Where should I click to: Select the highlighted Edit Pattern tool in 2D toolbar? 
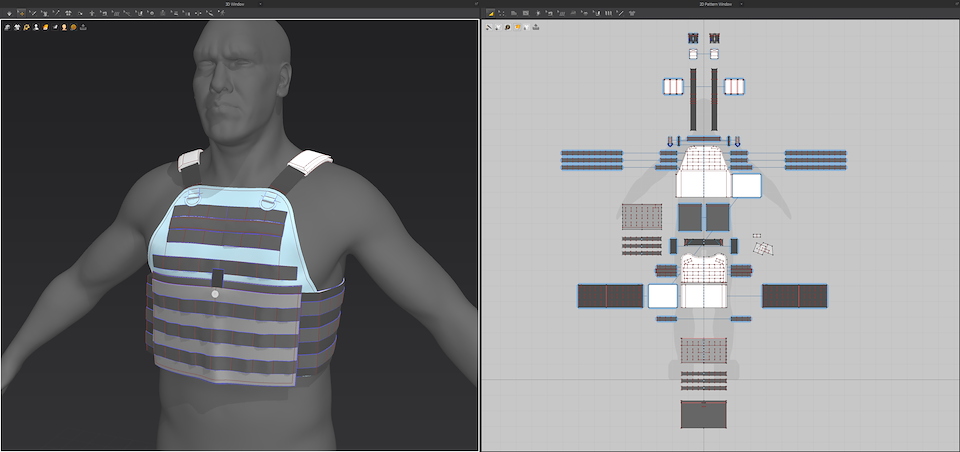pyautogui.click(x=492, y=13)
